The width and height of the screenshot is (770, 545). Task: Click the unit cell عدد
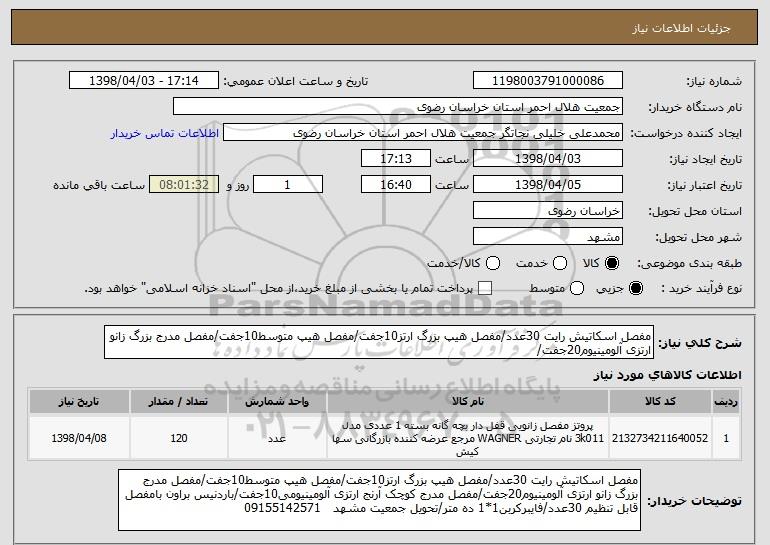click(277, 438)
